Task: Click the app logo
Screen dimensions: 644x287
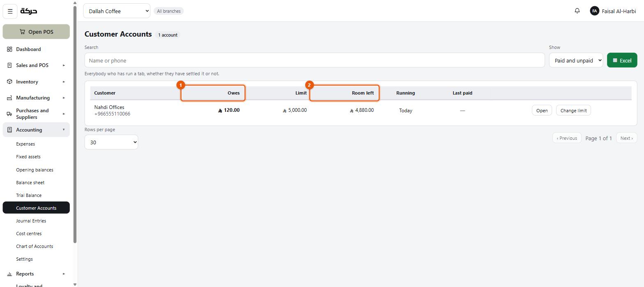Action: 29,11
